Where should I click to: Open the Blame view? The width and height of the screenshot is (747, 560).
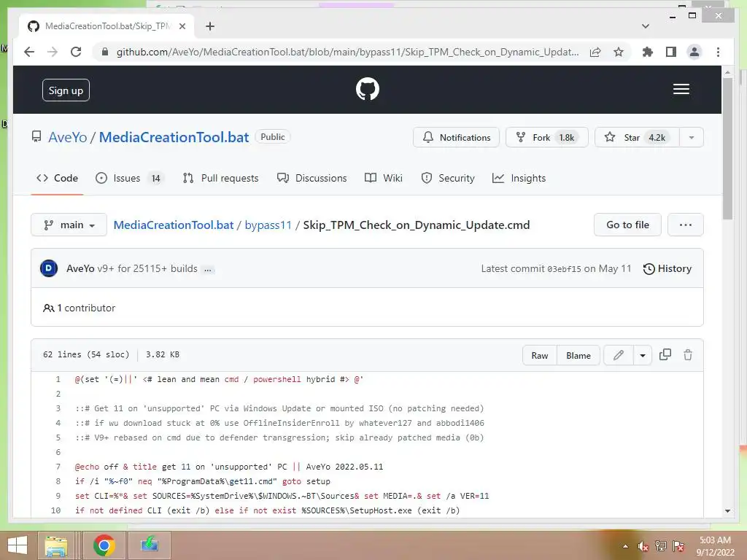pyautogui.click(x=578, y=355)
